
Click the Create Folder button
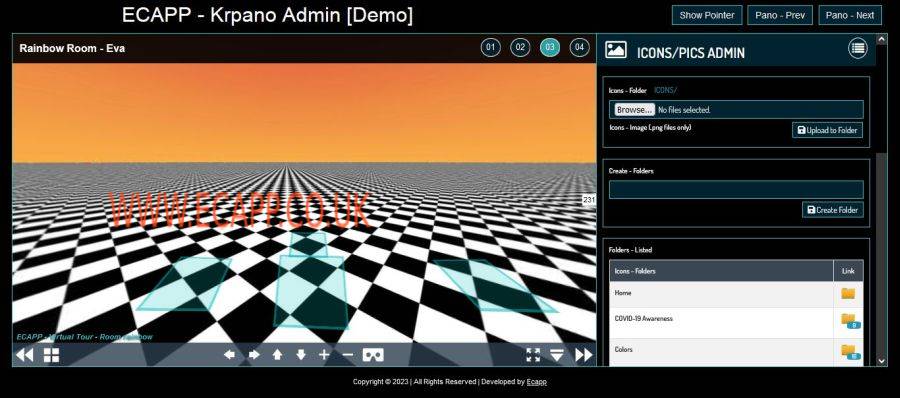click(x=832, y=210)
